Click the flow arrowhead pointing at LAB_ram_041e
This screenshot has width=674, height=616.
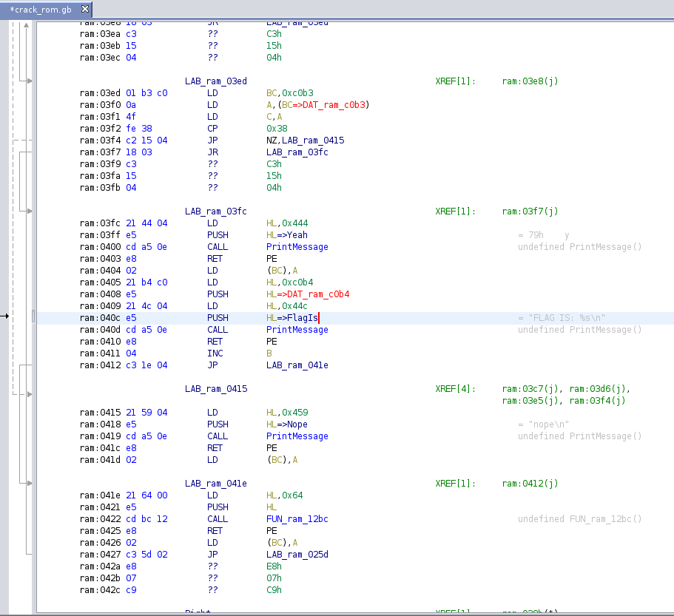(x=29, y=483)
